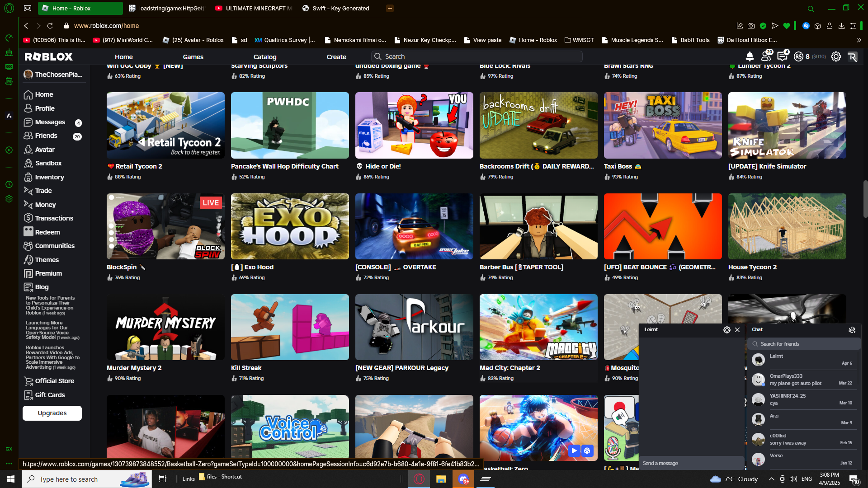The image size is (868, 488).
Task: Open the TheChosenPia... profile link
Action: tap(53, 75)
